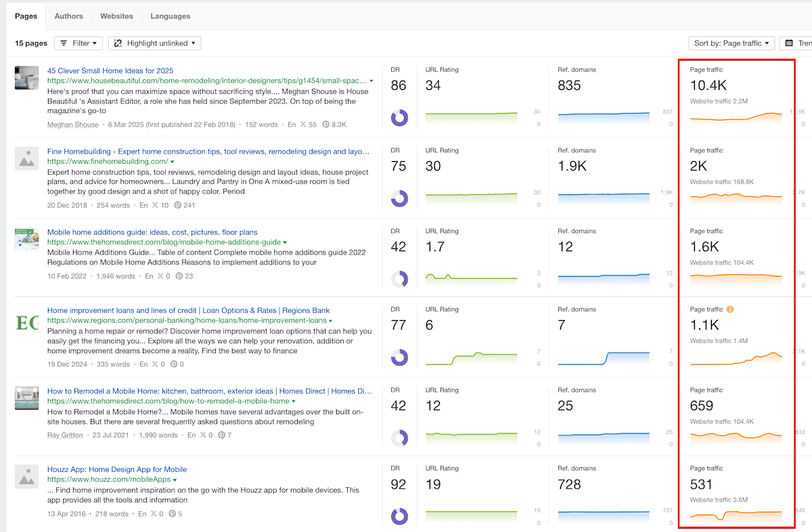
Task: Click the DR 92 donut chart for Houzz
Action: 399,516
